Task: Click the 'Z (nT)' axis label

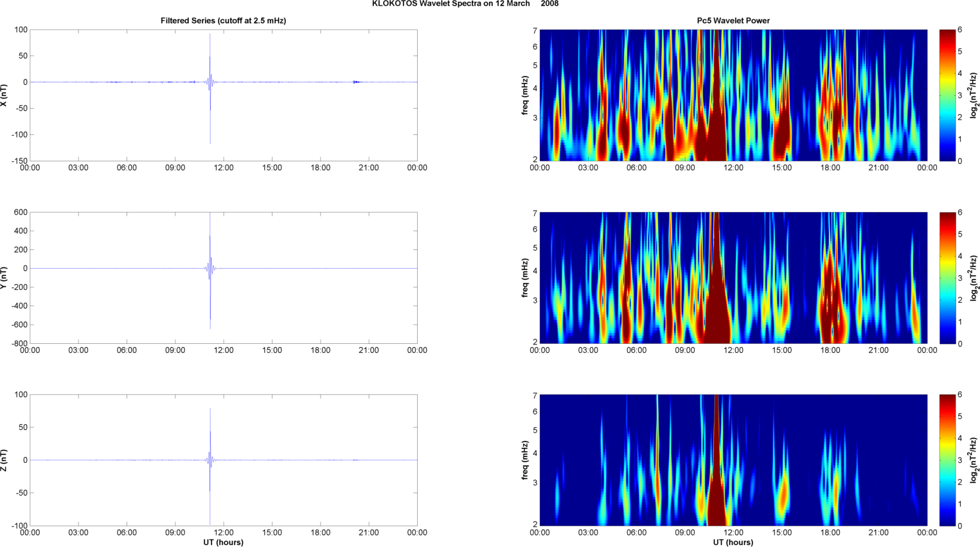Action: coord(4,460)
